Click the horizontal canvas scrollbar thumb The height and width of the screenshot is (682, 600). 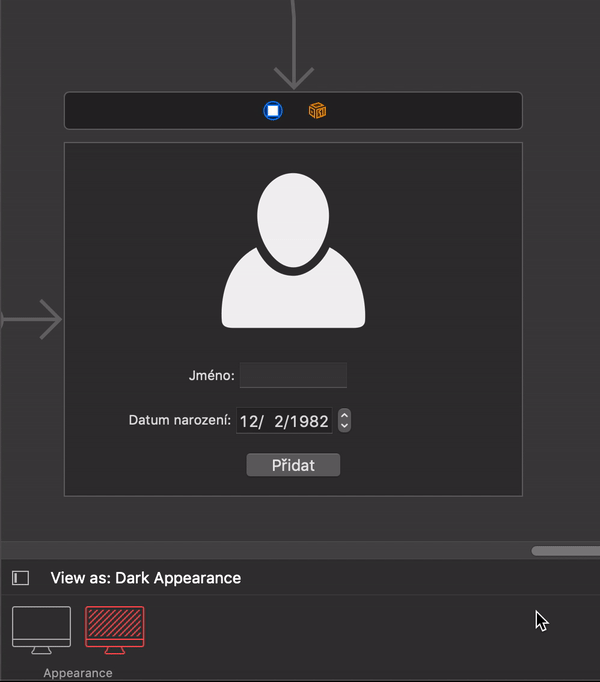pyautogui.click(x=566, y=551)
